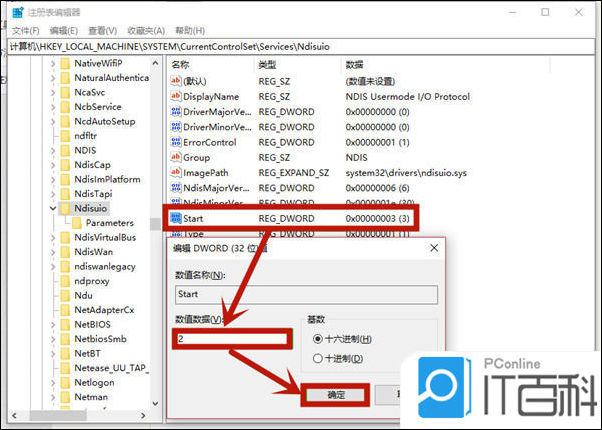Close the 编辑 DWORD dialog
The height and width of the screenshot is (430, 602).
click(434, 248)
